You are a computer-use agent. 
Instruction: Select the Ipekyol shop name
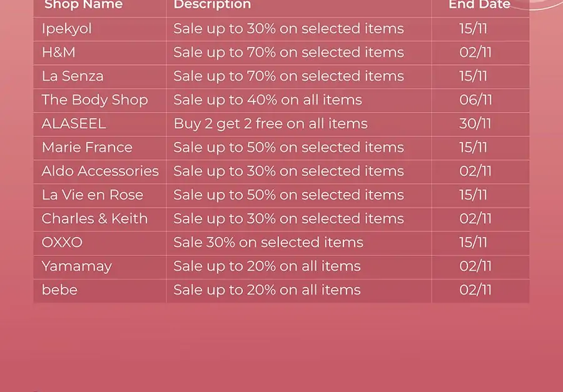67,29
